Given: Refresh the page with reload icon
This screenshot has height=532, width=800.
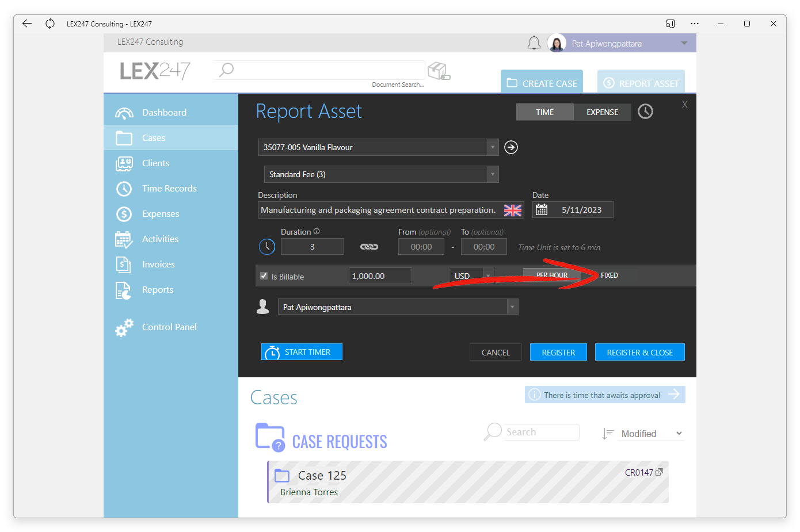Looking at the screenshot, I should 50,24.
